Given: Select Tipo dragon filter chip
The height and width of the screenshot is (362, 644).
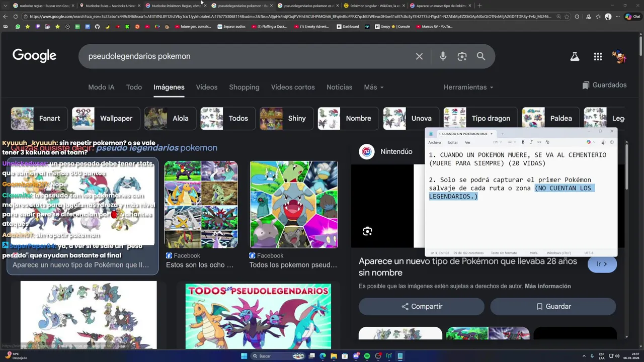Looking at the screenshot, I should pos(479,118).
